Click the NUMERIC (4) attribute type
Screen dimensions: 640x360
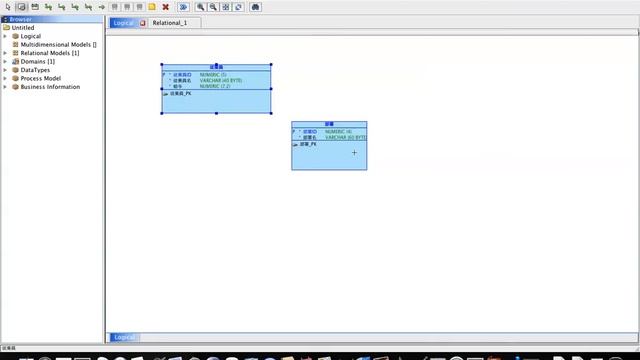coord(338,132)
